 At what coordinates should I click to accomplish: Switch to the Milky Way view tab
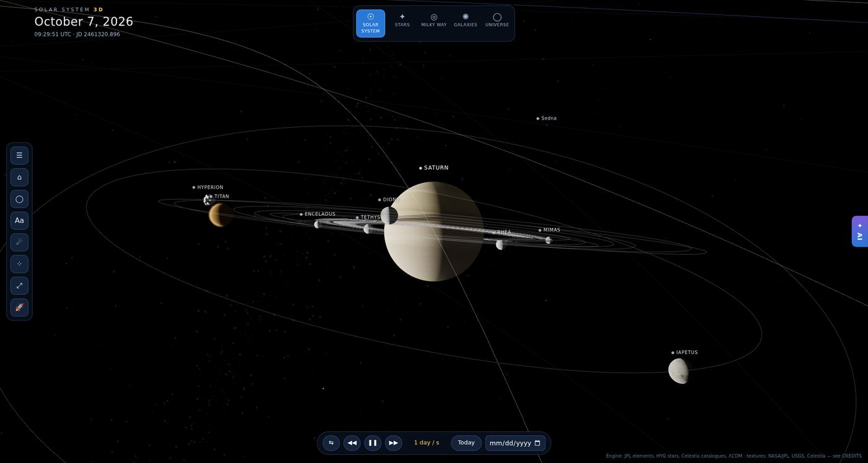tap(434, 20)
